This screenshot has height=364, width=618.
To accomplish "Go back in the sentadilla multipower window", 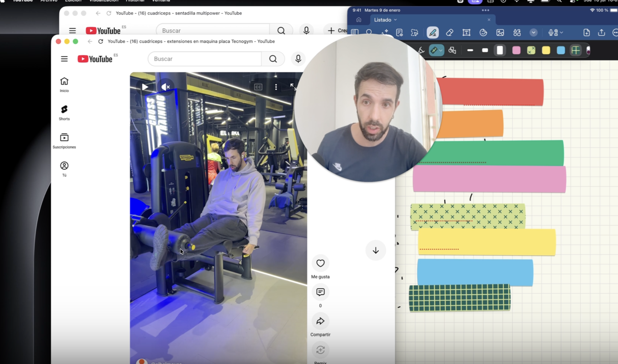I will 98,13.
